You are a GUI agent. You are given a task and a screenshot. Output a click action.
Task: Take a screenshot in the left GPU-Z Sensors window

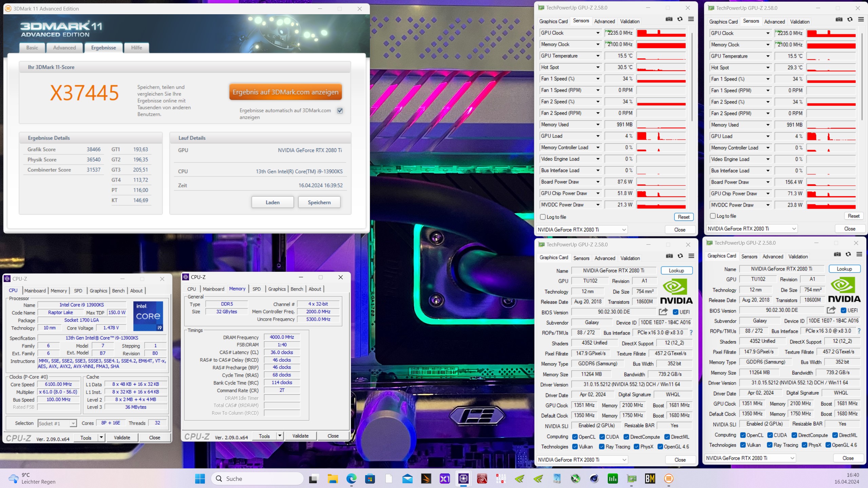point(669,19)
